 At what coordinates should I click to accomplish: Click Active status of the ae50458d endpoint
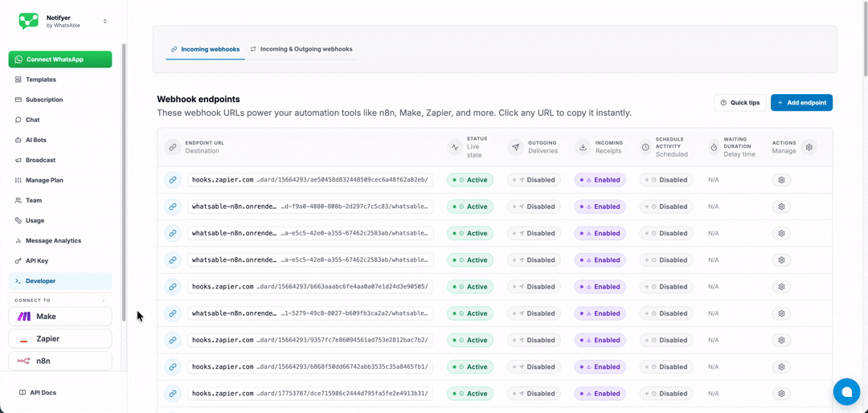click(470, 180)
